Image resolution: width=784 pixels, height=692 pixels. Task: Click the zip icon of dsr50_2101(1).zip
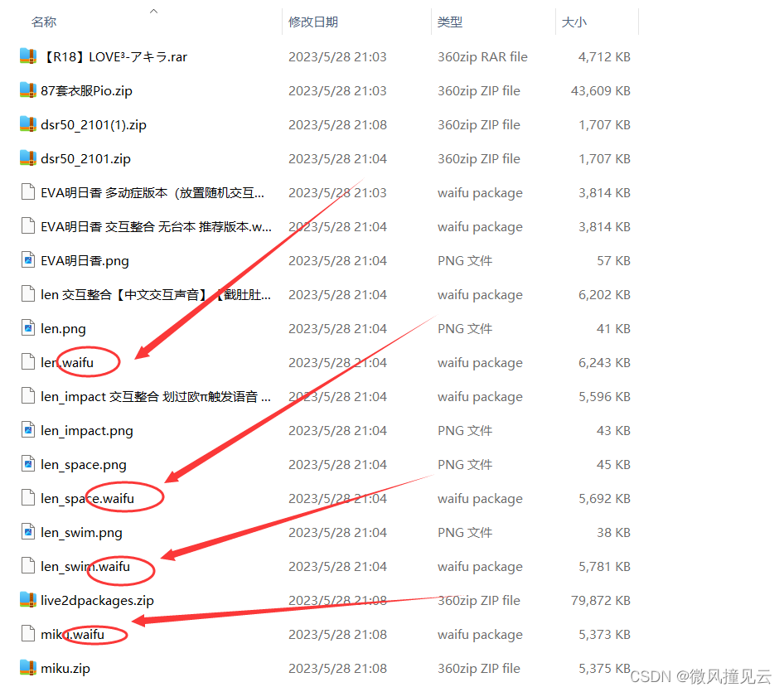28,124
